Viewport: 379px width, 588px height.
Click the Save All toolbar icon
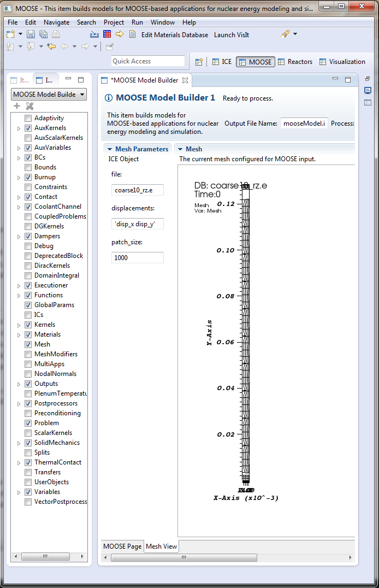coord(43,34)
